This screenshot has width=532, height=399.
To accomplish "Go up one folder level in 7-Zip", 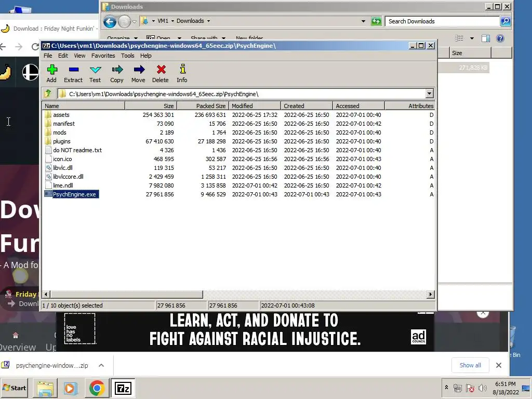I will point(48,94).
